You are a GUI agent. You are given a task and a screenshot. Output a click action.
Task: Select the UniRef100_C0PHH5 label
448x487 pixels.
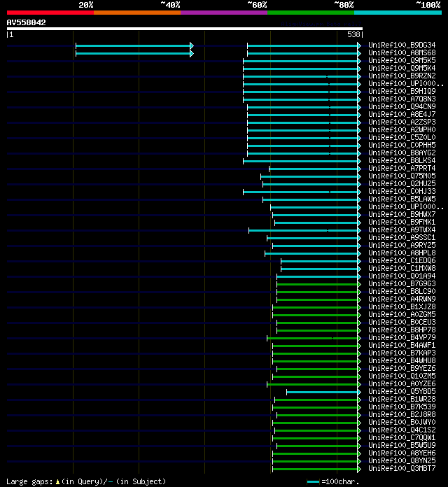402,145
